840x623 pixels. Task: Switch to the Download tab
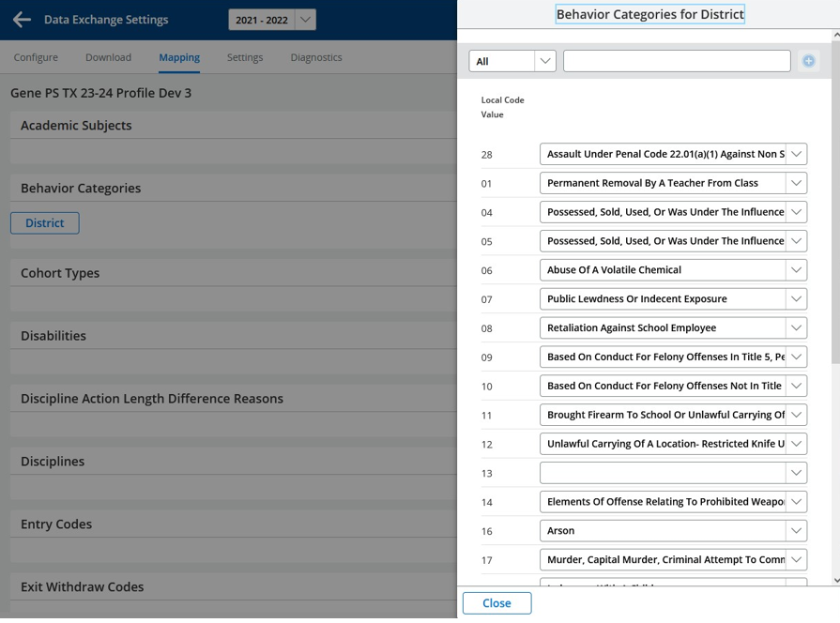108,57
